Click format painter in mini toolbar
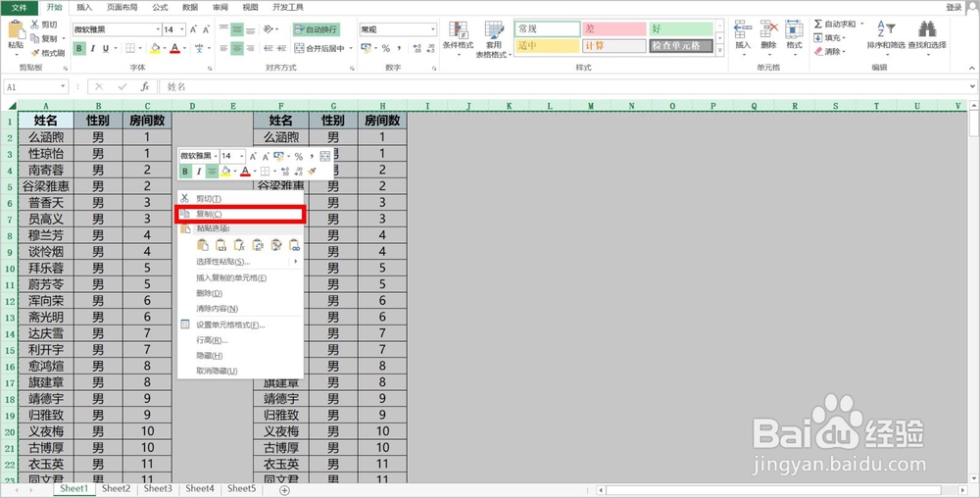980x498 pixels. (x=313, y=172)
